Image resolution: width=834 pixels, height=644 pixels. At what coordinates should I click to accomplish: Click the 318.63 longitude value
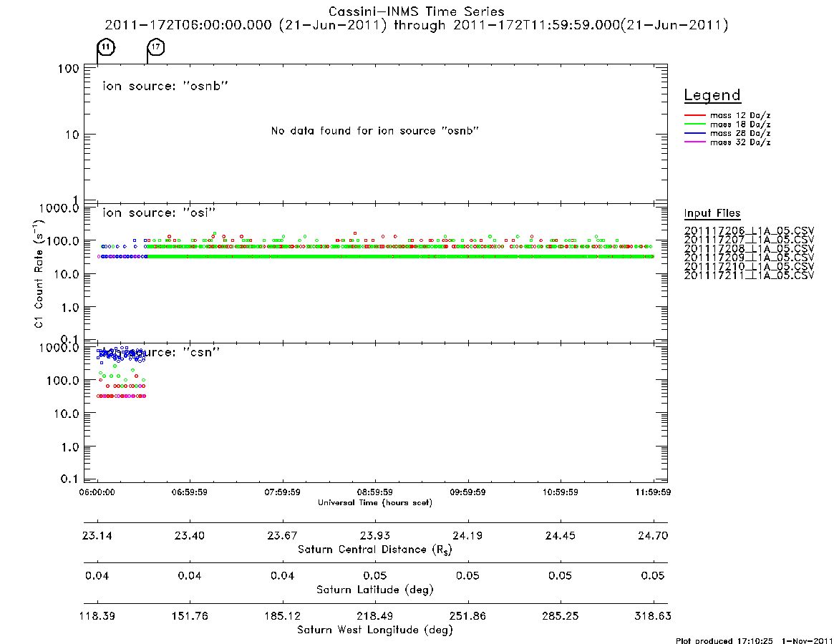(653, 616)
